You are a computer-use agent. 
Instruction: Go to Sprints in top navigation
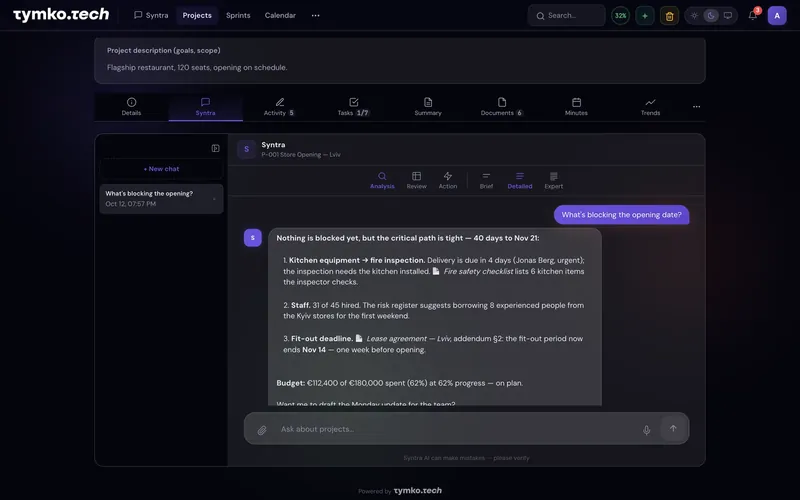click(238, 15)
